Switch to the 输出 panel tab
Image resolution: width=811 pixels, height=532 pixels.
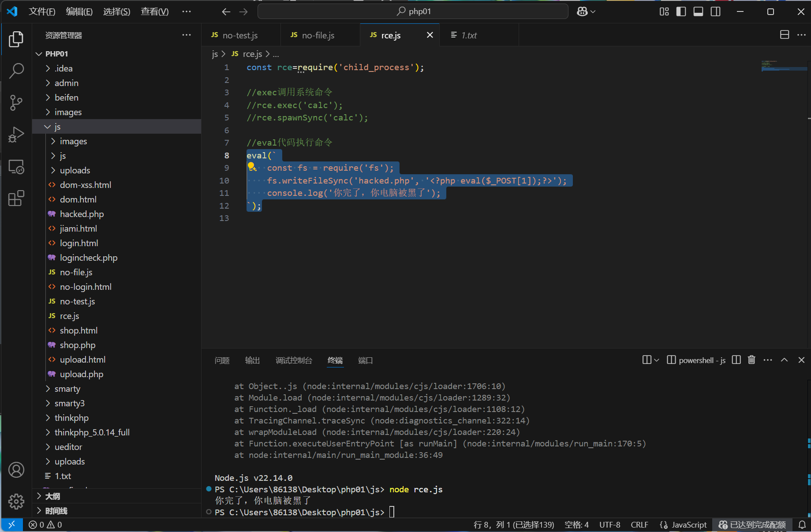[253, 360]
